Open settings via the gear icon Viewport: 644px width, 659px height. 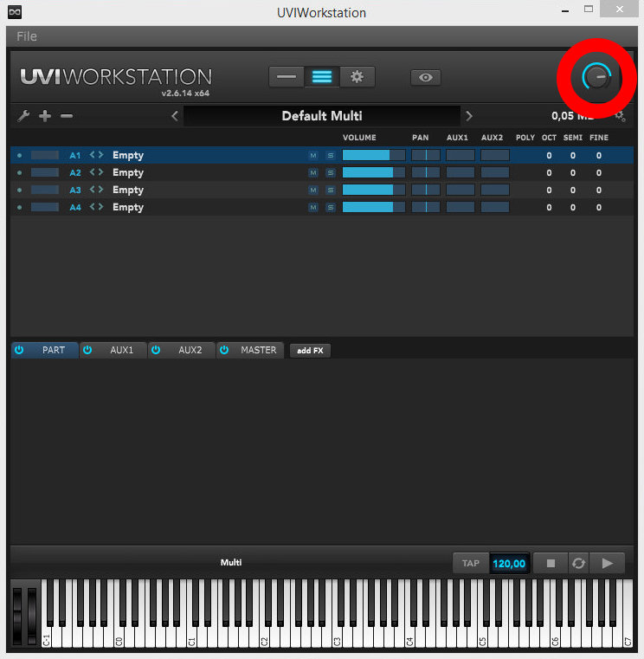coord(357,77)
